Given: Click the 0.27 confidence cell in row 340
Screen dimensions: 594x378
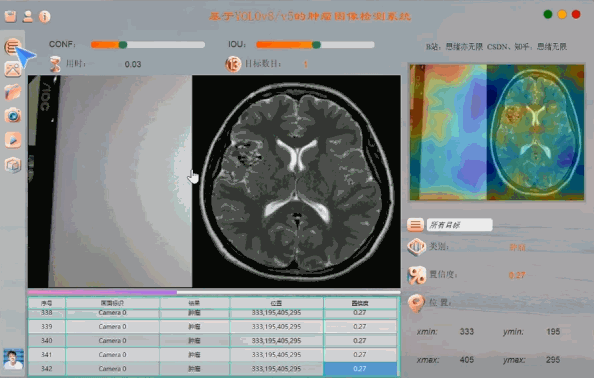Looking at the screenshot, I should 360,341.
